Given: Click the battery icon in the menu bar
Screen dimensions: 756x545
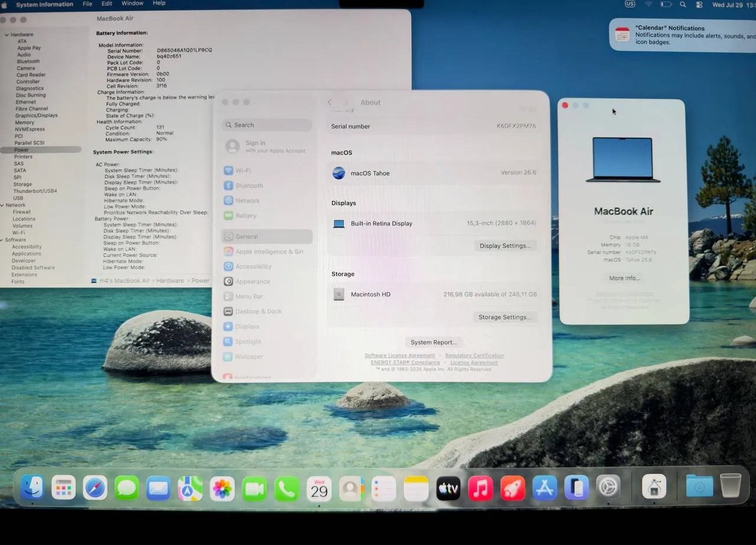Looking at the screenshot, I should (x=666, y=4).
